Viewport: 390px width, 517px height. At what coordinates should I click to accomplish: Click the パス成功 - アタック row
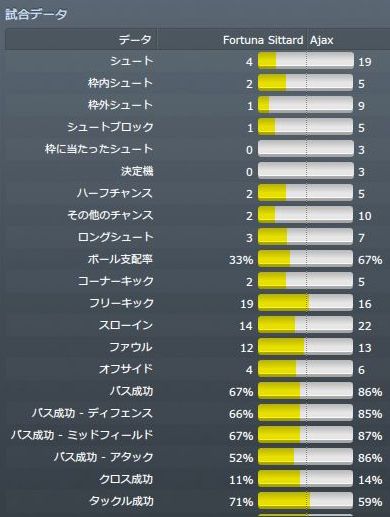point(197,457)
